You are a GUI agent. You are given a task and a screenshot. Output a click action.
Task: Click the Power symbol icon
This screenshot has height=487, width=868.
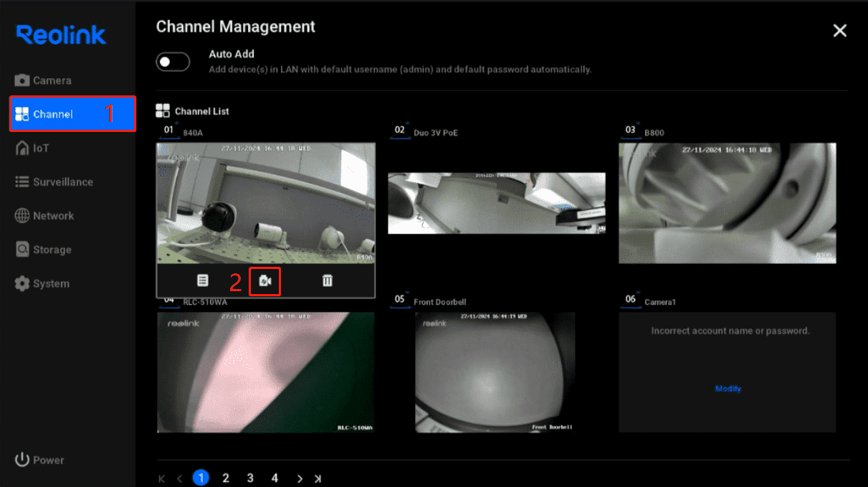pos(22,460)
